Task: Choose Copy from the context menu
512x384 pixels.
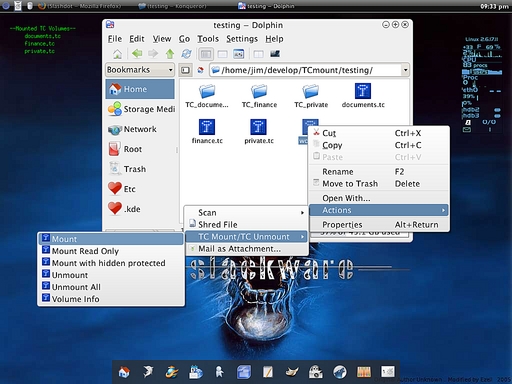Action: click(379, 145)
